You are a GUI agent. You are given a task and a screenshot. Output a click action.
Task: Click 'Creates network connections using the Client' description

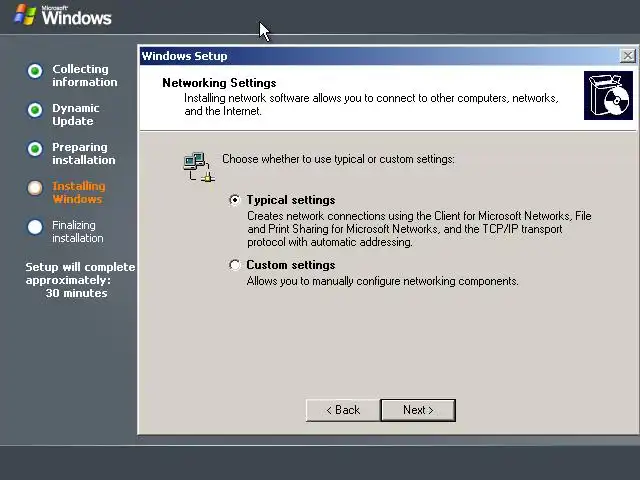pos(419,229)
